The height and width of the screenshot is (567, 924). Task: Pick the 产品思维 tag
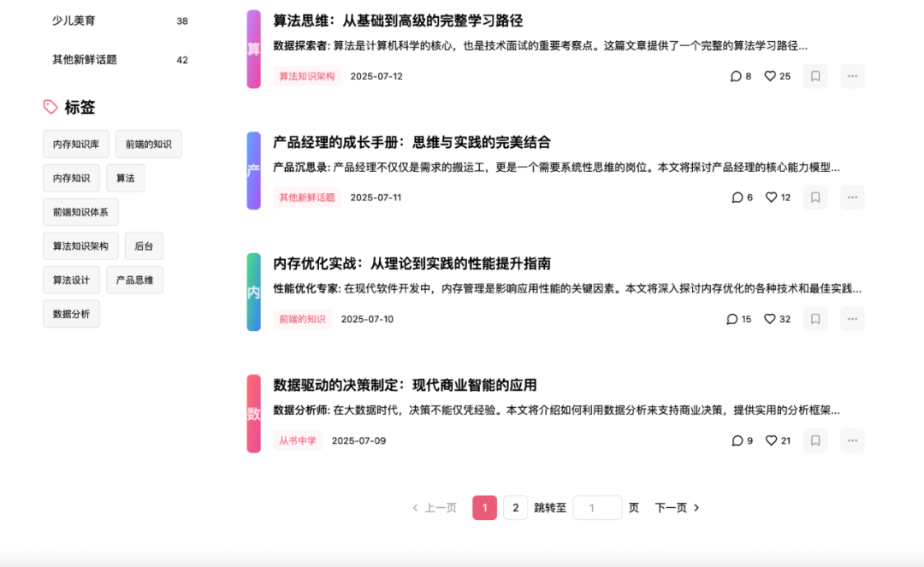(134, 281)
